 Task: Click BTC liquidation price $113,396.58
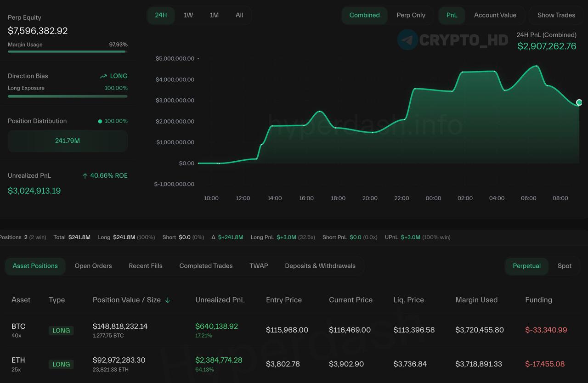[x=414, y=330]
